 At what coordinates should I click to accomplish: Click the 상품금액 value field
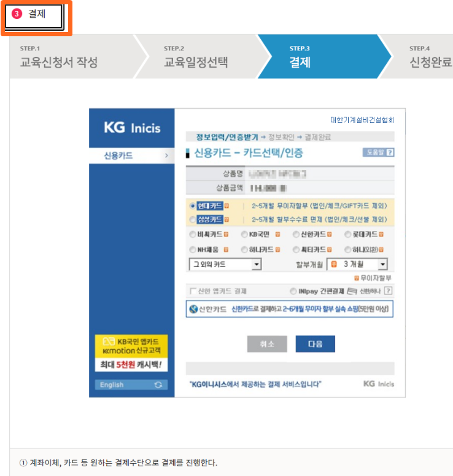tap(268, 188)
